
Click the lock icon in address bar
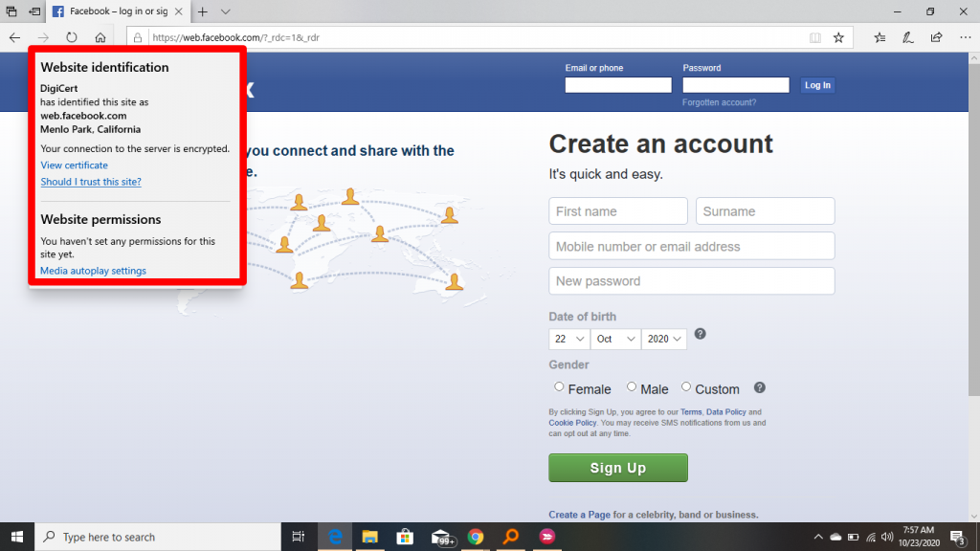[138, 38]
